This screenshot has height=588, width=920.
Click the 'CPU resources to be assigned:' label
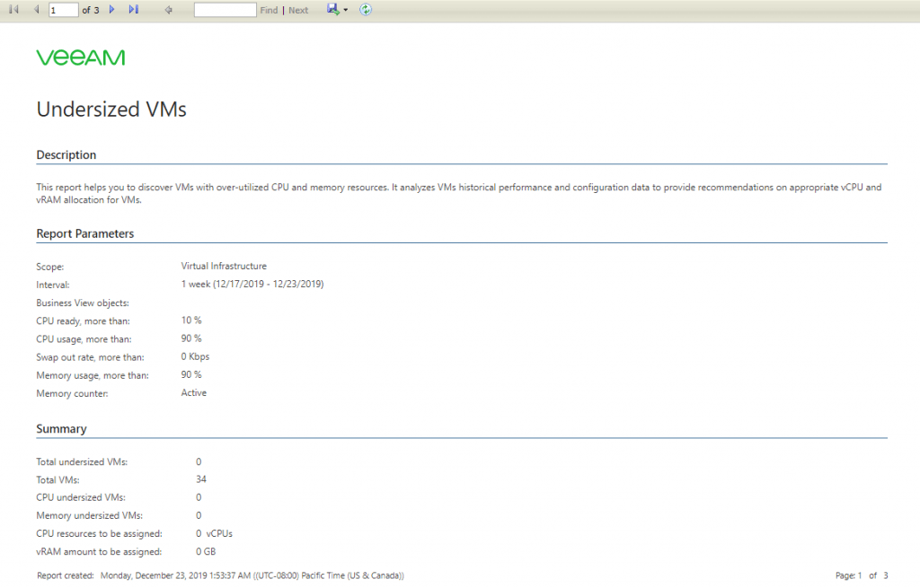pos(99,534)
